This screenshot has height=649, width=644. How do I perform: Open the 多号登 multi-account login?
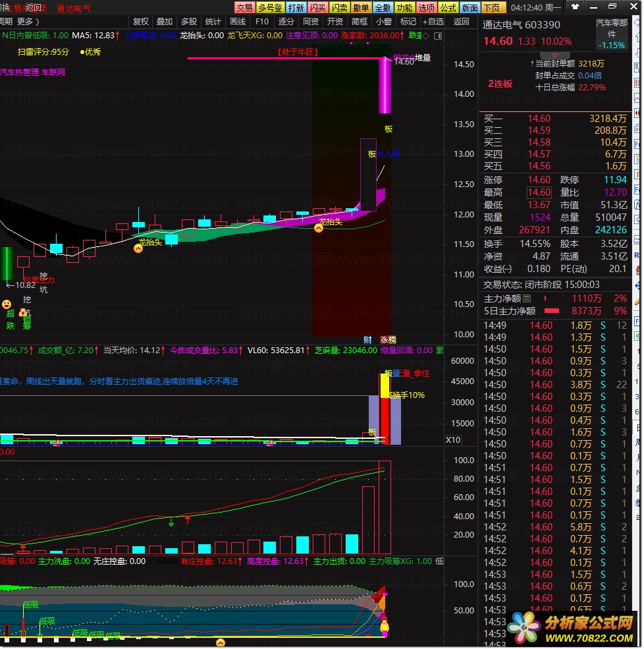270,7
